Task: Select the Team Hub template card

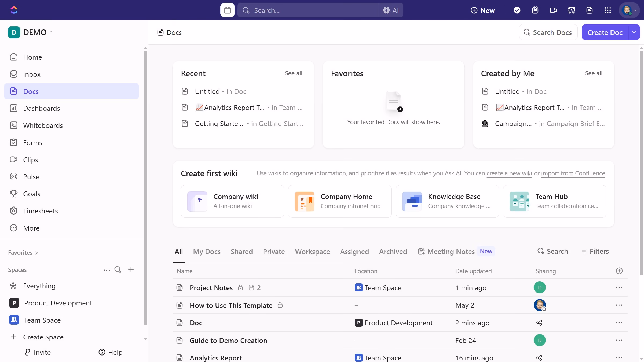Action: pos(555,201)
